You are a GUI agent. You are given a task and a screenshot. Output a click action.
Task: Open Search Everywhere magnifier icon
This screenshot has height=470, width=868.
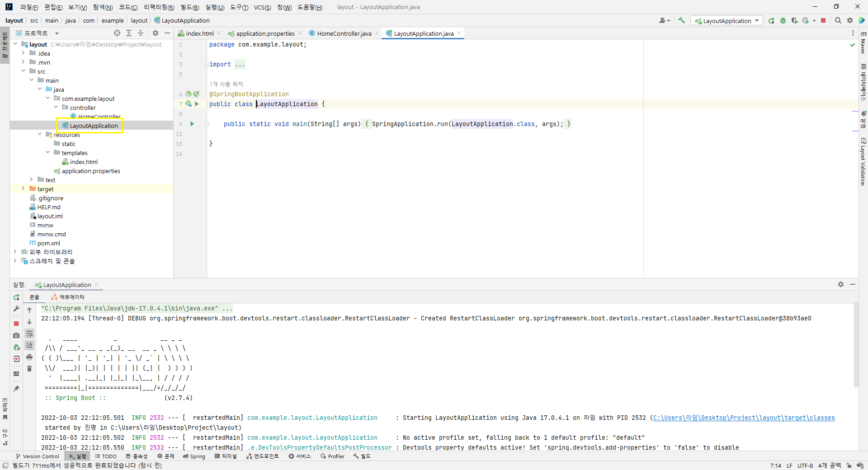(x=838, y=20)
